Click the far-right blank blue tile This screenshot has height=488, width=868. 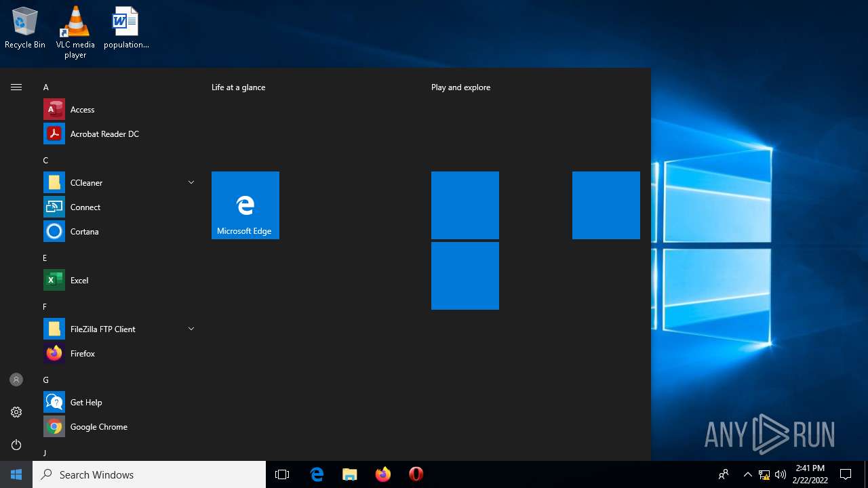point(606,205)
